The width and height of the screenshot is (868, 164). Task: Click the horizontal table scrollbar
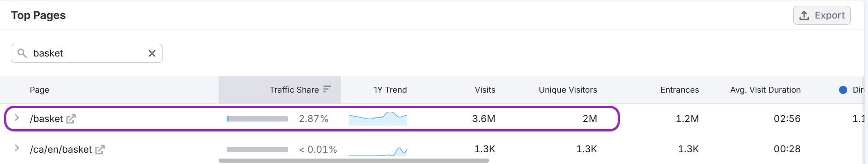click(353, 160)
